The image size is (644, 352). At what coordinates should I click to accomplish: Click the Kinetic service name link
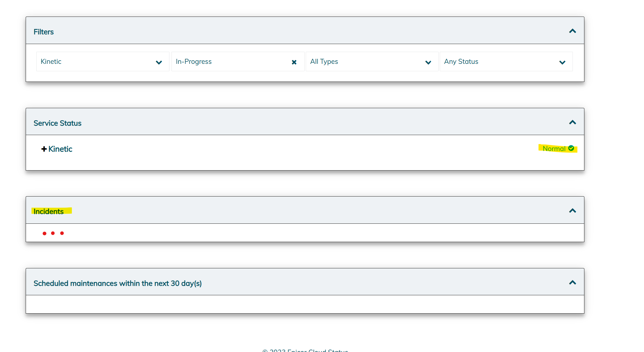click(x=61, y=149)
